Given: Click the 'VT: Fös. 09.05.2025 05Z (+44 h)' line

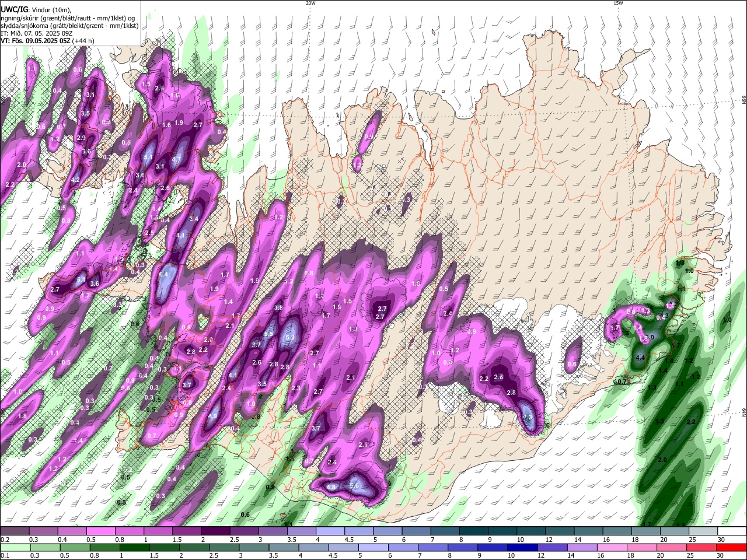Looking at the screenshot, I should [47, 41].
